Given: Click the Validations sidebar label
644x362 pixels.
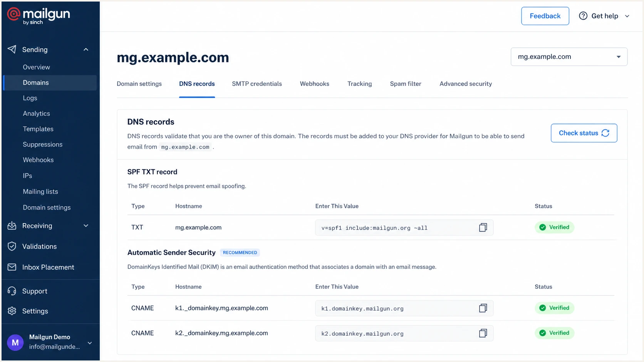Looking at the screenshot, I should point(39,246).
